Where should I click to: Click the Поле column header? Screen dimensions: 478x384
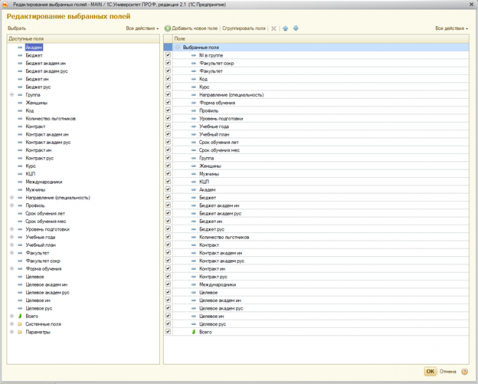tap(320, 39)
